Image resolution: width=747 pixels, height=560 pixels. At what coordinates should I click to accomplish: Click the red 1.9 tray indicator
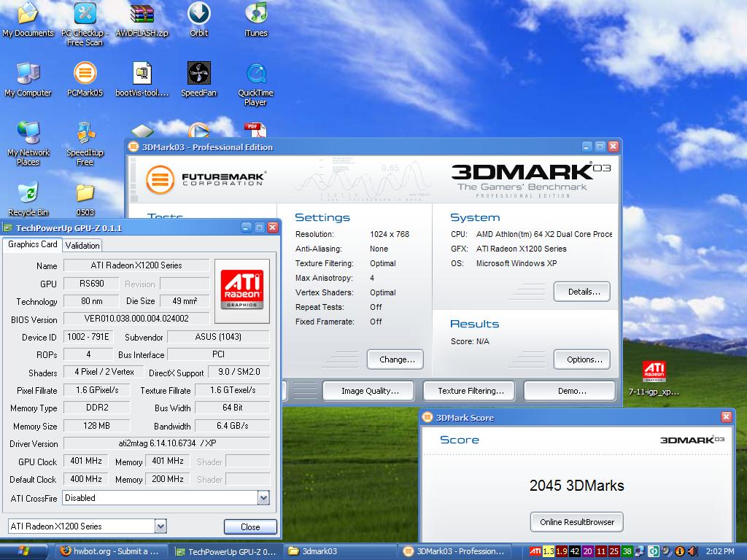(562, 551)
